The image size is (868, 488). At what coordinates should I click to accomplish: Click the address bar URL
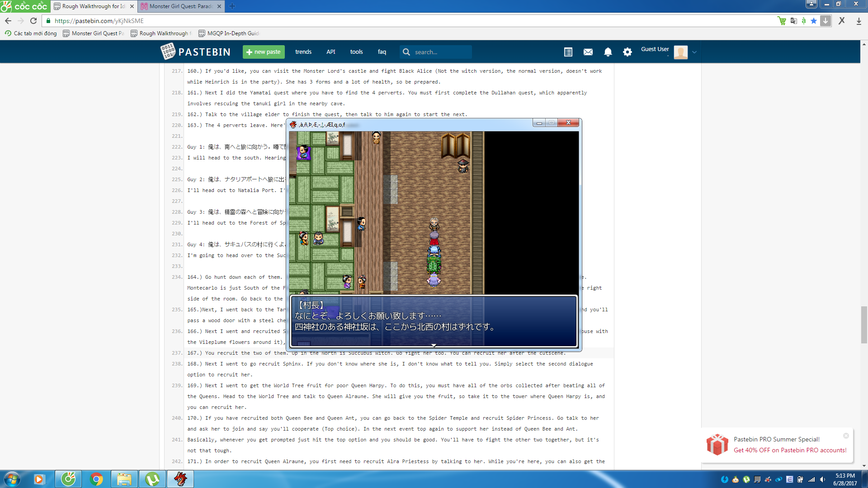99,21
